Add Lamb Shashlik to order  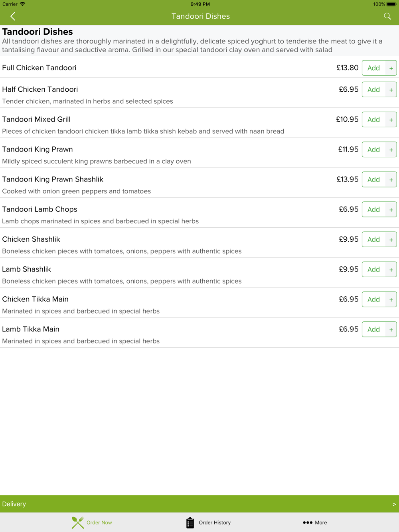tap(373, 270)
